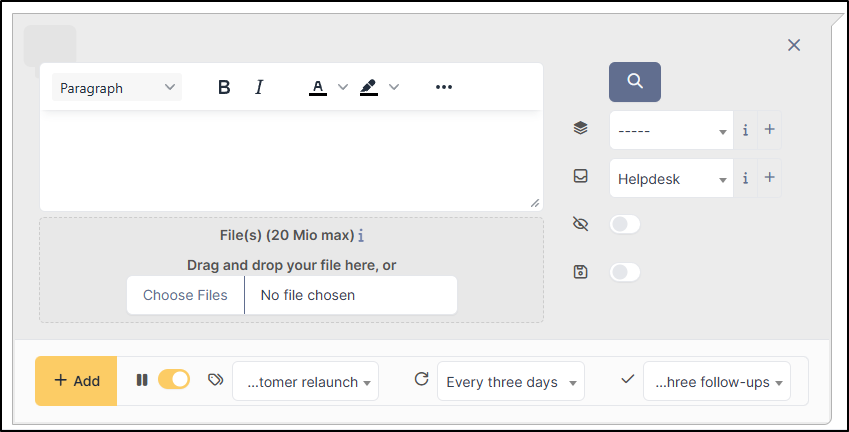Open the Every three days dropdown
This screenshot has width=849, height=432.
pos(511,382)
